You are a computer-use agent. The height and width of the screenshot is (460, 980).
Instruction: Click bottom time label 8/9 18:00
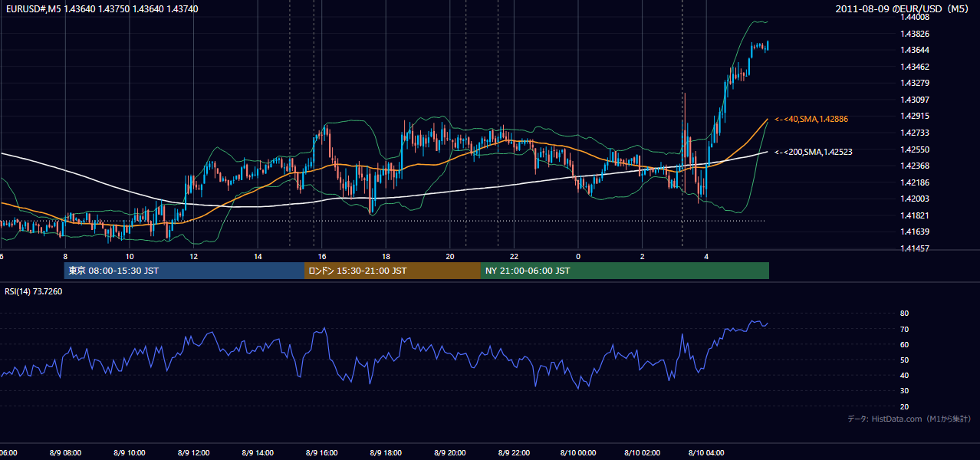click(386, 453)
